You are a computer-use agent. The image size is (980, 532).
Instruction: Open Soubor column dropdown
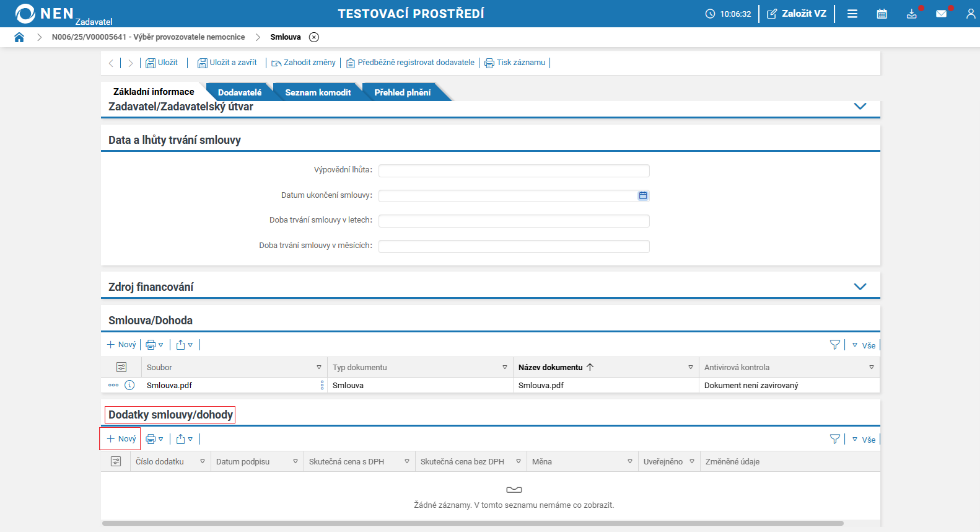[319, 368]
